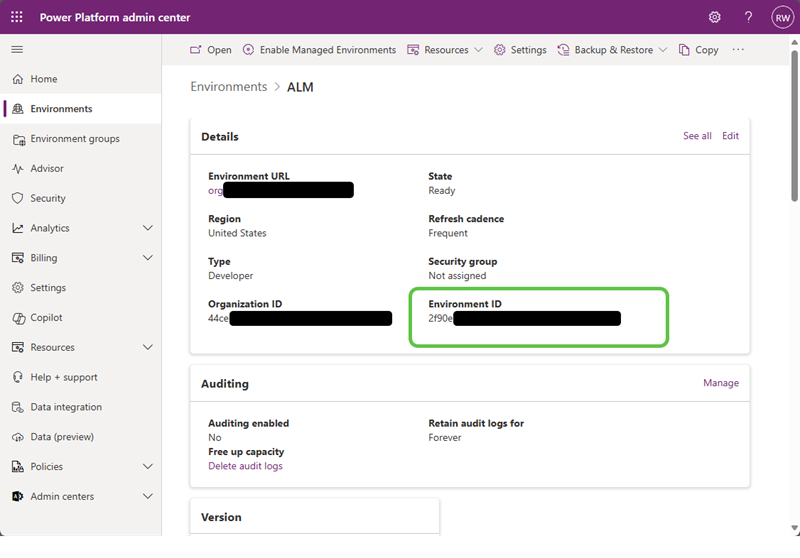This screenshot has height=558, width=800.
Task: Click the Analytics chart icon
Action: (18, 228)
